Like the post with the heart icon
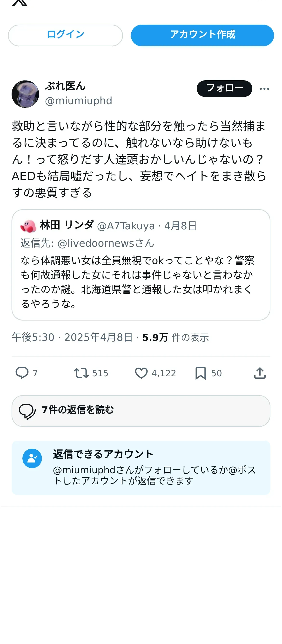Image resolution: width=282 pixels, height=644 pixels. pyautogui.click(x=141, y=373)
